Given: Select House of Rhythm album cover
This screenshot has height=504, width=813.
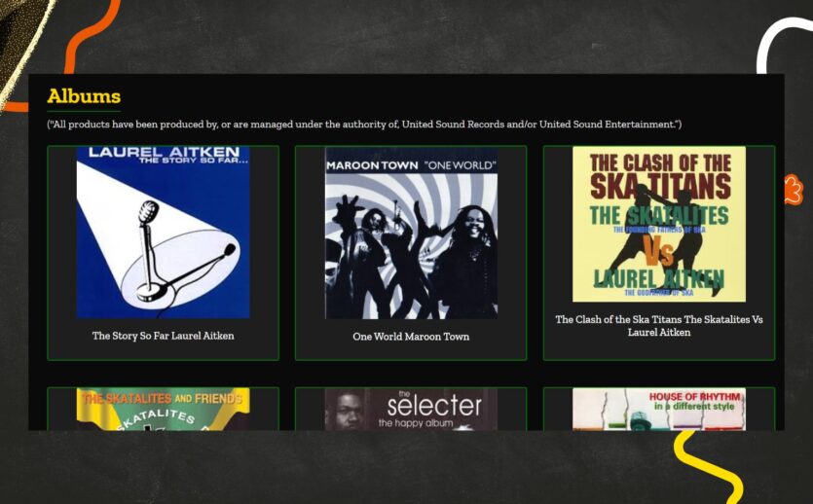Looking at the screenshot, I should 659,409.
